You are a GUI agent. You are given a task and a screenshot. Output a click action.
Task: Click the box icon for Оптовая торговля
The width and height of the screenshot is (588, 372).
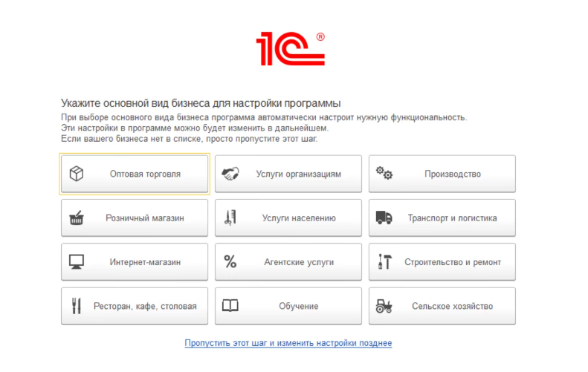click(x=77, y=174)
